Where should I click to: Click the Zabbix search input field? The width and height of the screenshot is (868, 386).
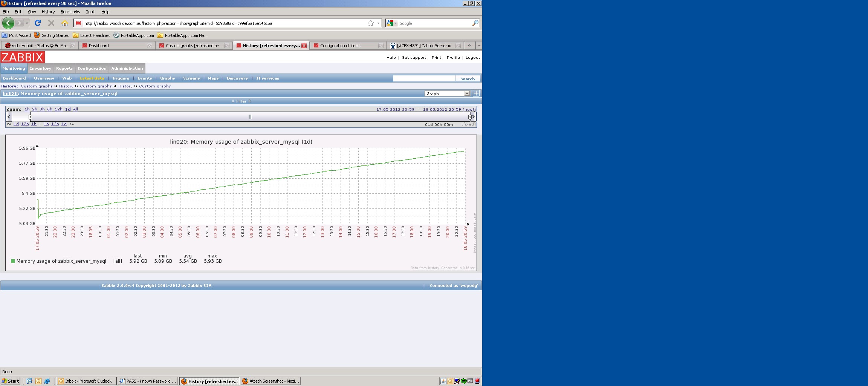point(424,78)
